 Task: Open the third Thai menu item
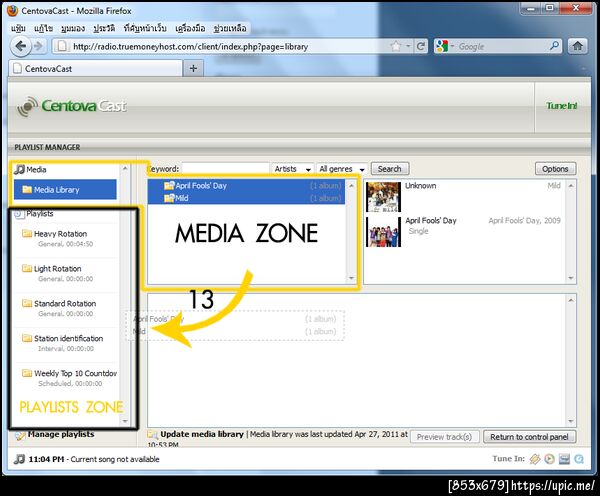(73, 28)
